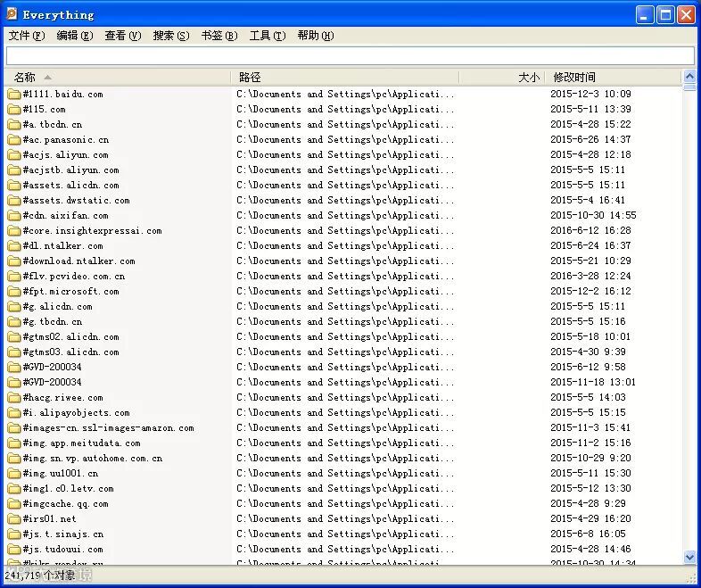701x588 pixels.
Task: Click the 241,719 个对象 status bar text
Action: click(40, 575)
